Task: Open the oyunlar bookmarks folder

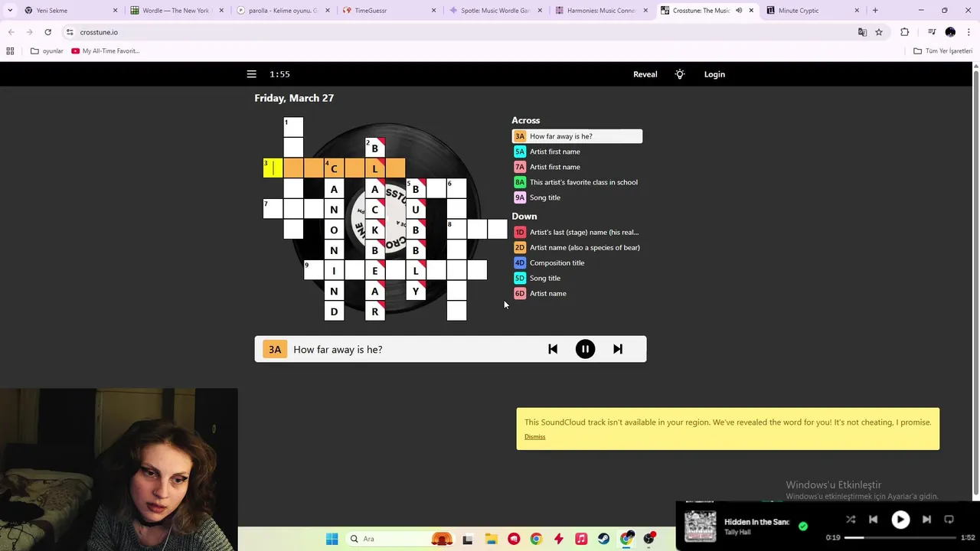Action: (x=47, y=51)
